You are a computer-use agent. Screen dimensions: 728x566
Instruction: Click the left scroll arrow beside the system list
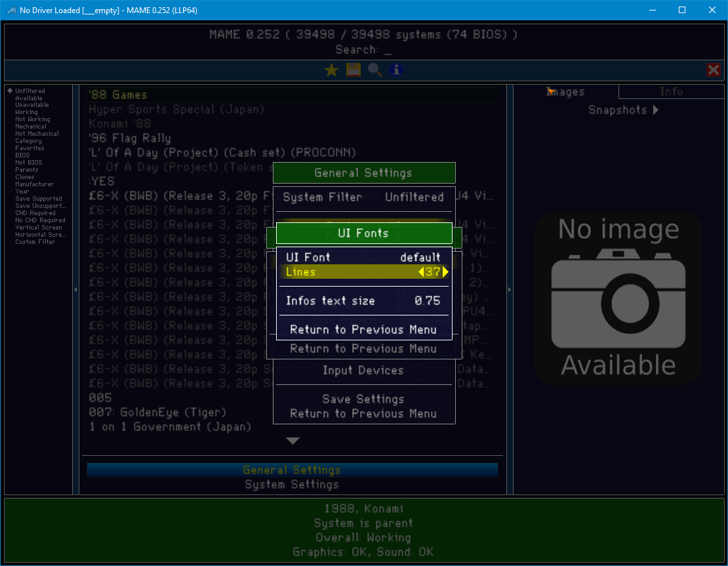click(x=75, y=289)
